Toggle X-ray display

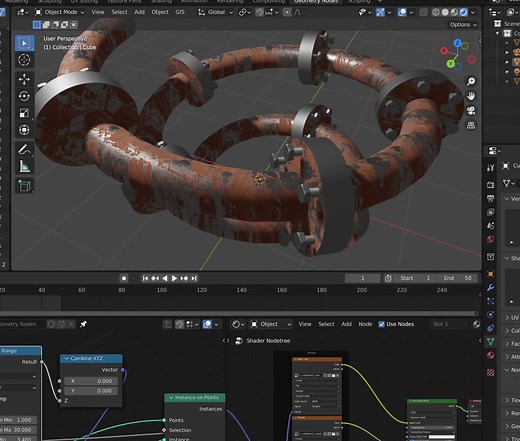coord(423,12)
